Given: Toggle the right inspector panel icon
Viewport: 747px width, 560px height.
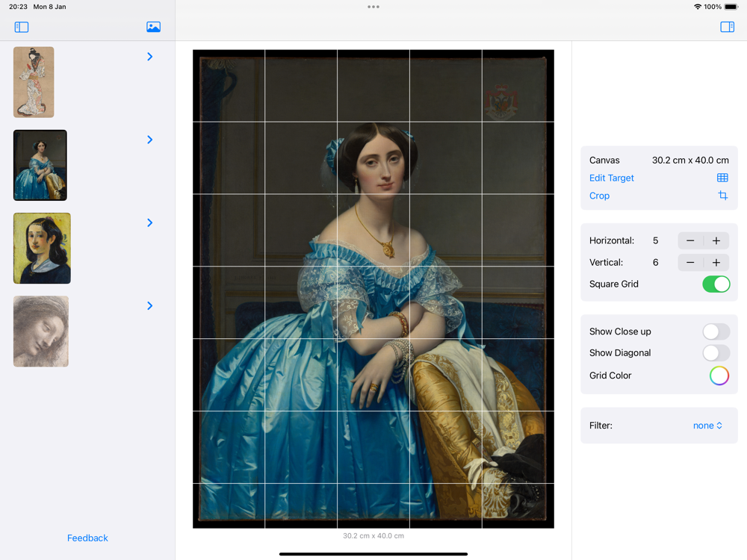Looking at the screenshot, I should click(727, 27).
